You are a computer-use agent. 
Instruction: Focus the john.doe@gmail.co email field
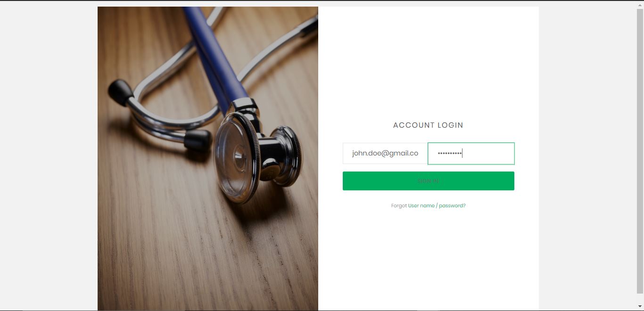[385, 153]
